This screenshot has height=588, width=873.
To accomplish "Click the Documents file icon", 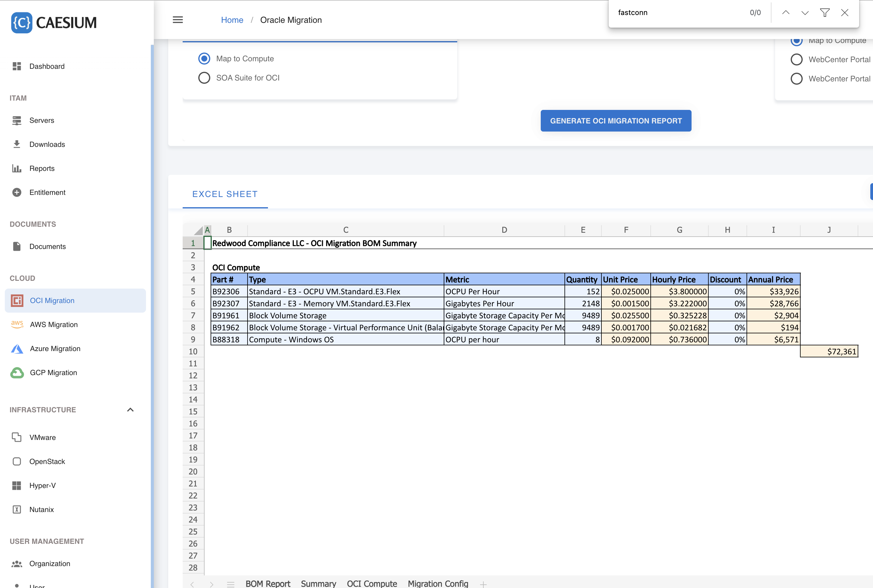I will (17, 246).
